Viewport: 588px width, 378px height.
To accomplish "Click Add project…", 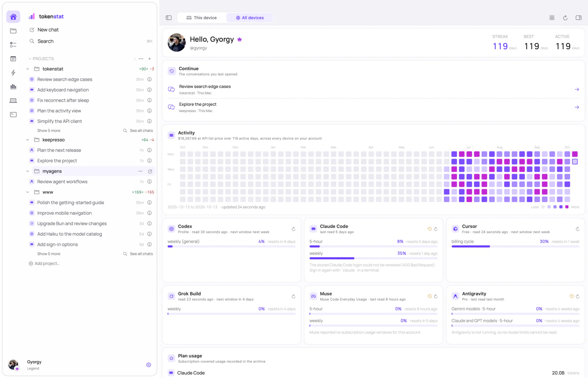I will click(x=44, y=263).
